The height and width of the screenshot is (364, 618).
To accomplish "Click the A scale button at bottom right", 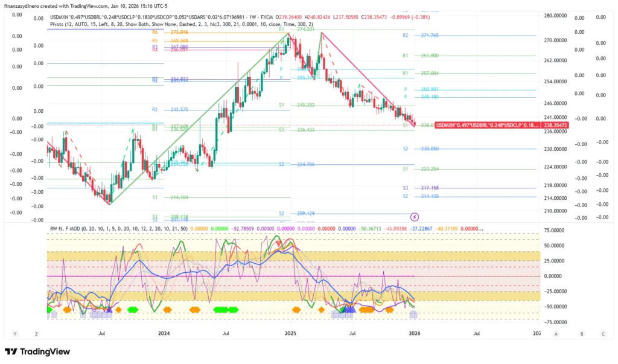I will pyautogui.click(x=556, y=333).
